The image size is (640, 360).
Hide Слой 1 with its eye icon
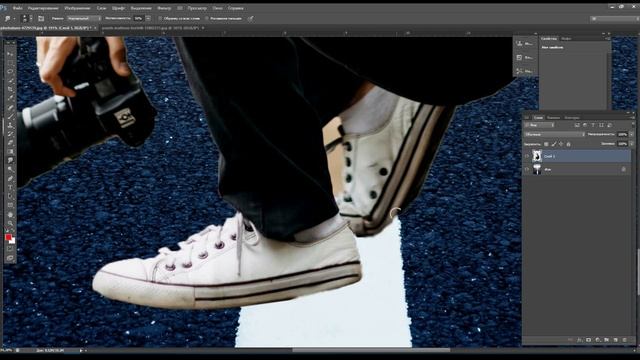pos(527,156)
